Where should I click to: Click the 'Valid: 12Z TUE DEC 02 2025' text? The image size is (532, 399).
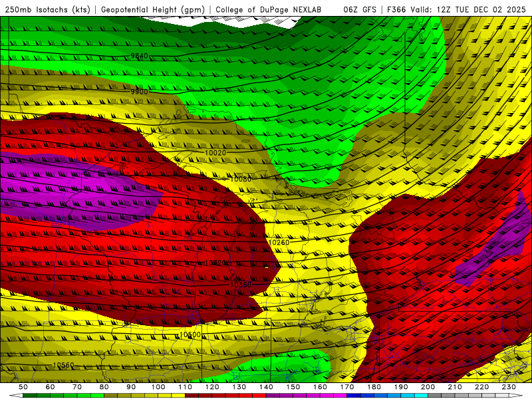tap(468, 10)
